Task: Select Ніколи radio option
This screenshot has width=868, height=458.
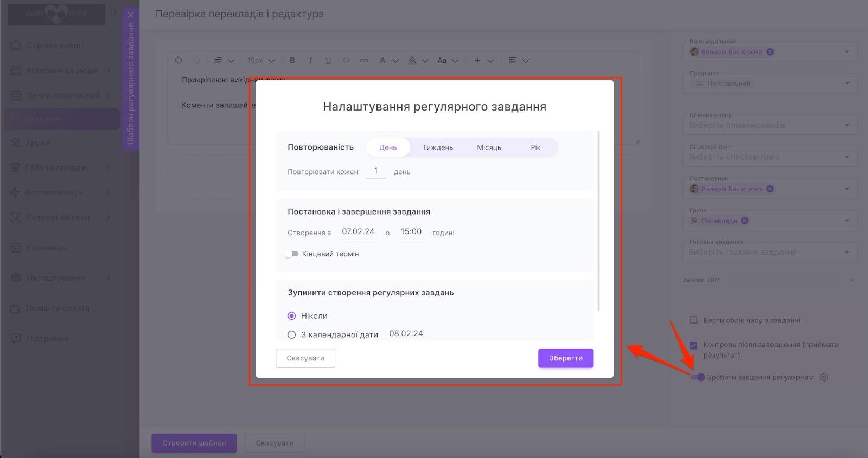Action: tap(291, 316)
